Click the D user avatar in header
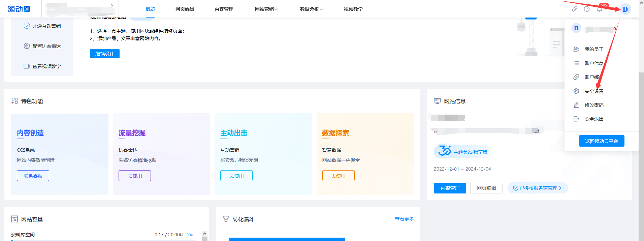 point(625,9)
